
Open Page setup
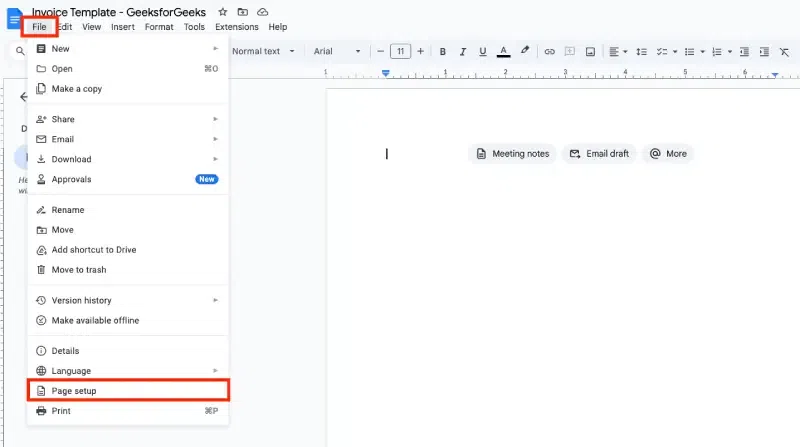[128, 391]
